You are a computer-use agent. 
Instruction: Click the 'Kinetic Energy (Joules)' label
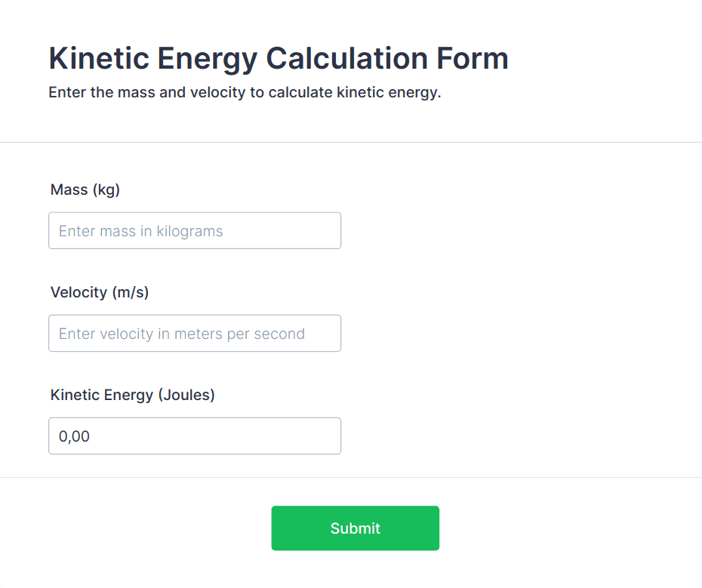click(133, 395)
